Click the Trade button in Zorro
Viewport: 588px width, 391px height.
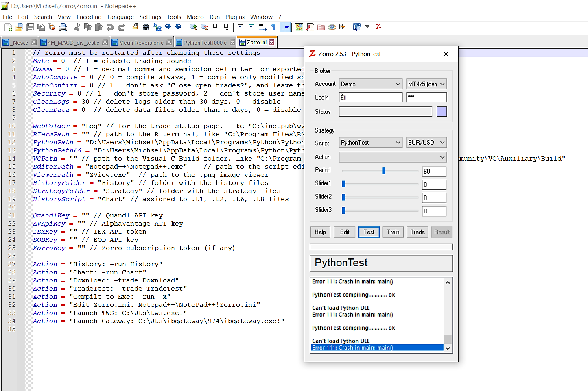[418, 232]
